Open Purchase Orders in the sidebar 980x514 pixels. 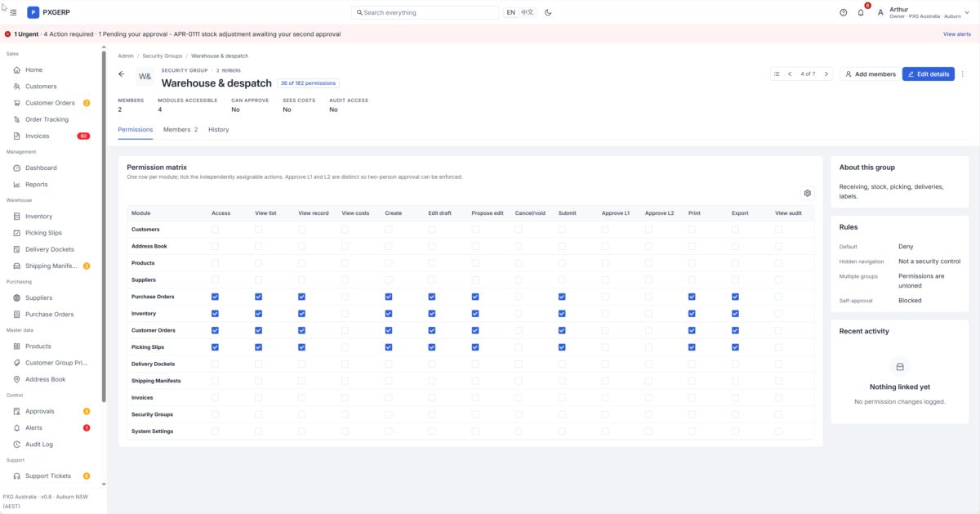tap(51, 314)
